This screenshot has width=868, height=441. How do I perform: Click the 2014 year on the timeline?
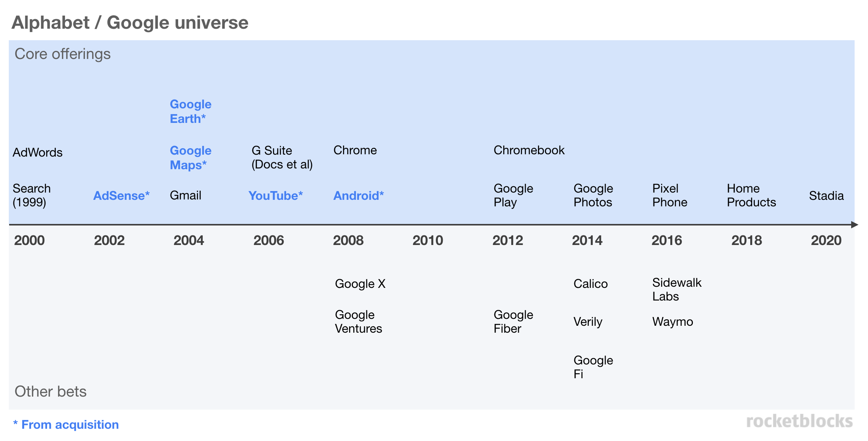[x=587, y=240]
